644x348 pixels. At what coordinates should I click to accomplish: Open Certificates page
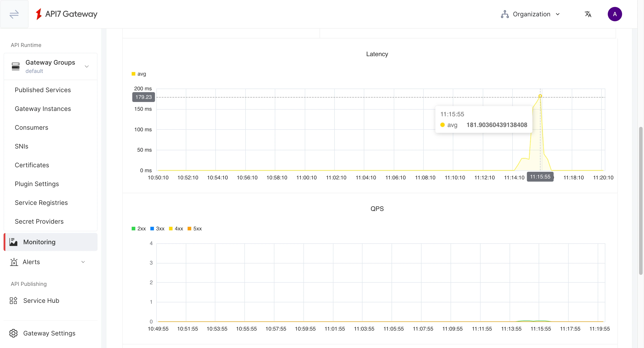coord(32,165)
